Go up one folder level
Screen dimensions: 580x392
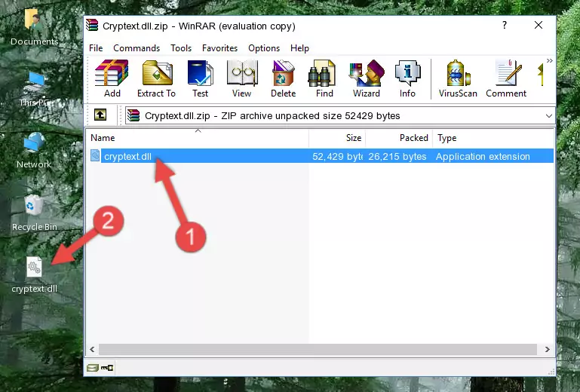[x=100, y=115]
